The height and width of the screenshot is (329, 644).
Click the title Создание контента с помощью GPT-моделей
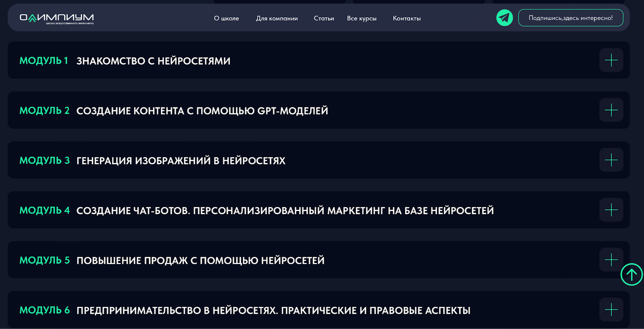click(x=202, y=111)
